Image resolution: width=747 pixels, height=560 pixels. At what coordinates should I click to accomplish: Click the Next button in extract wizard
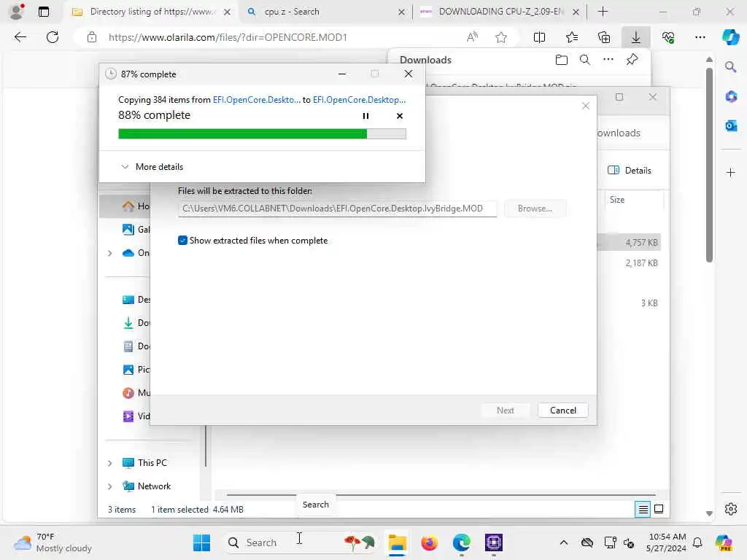point(505,411)
